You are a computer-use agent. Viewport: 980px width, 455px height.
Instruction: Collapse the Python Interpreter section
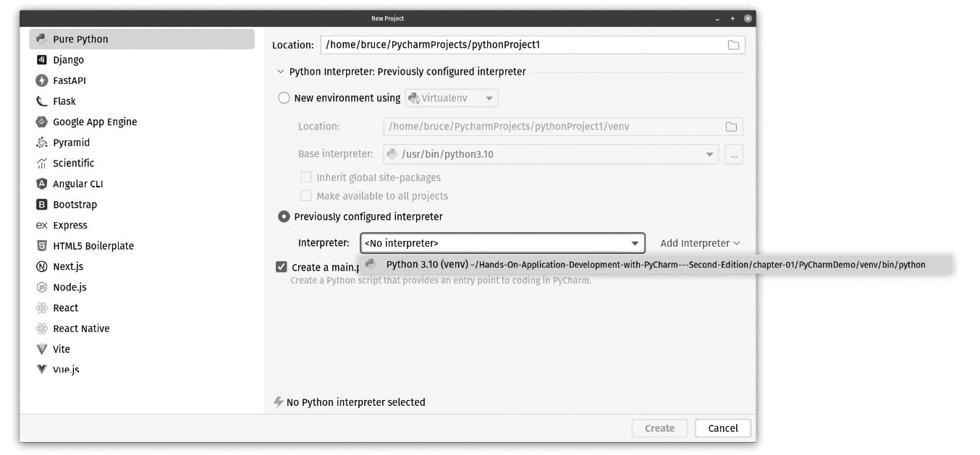[x=280, y=72]
